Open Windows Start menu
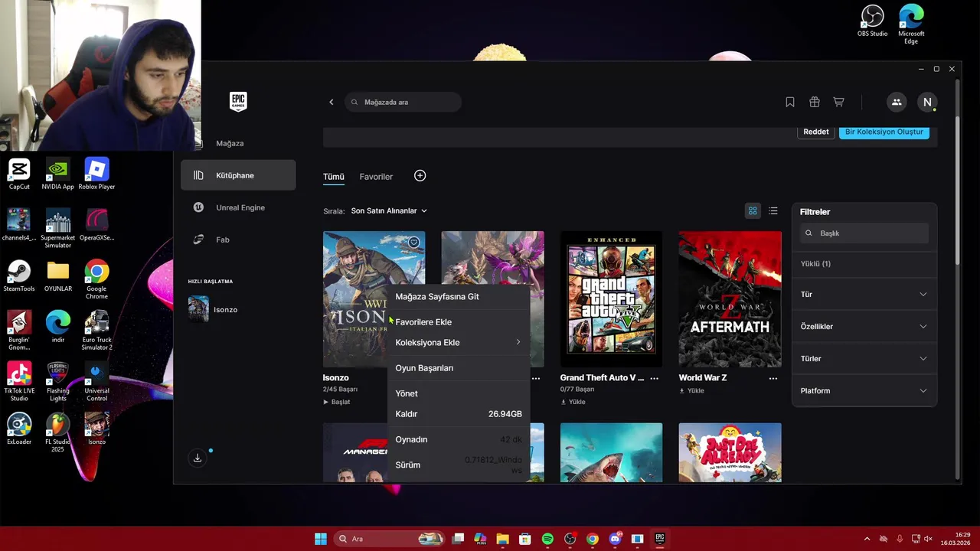Screen dimensions: 980x551 [x=321, y=539]
